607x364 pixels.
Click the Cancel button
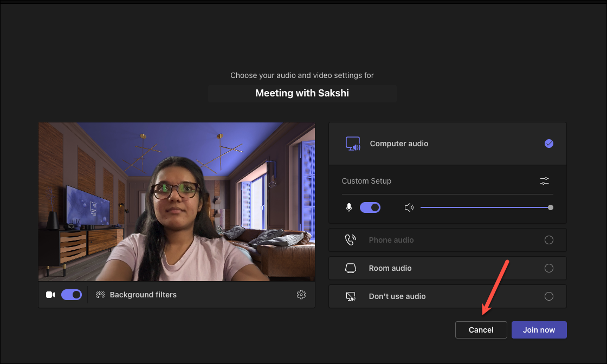click(x=481, y=329)
